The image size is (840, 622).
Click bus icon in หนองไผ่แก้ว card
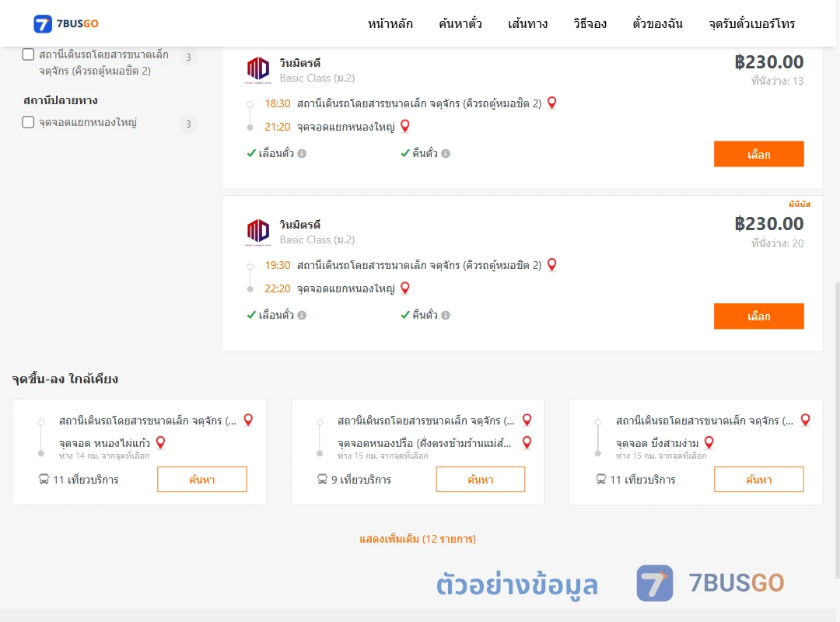[44, 479]
